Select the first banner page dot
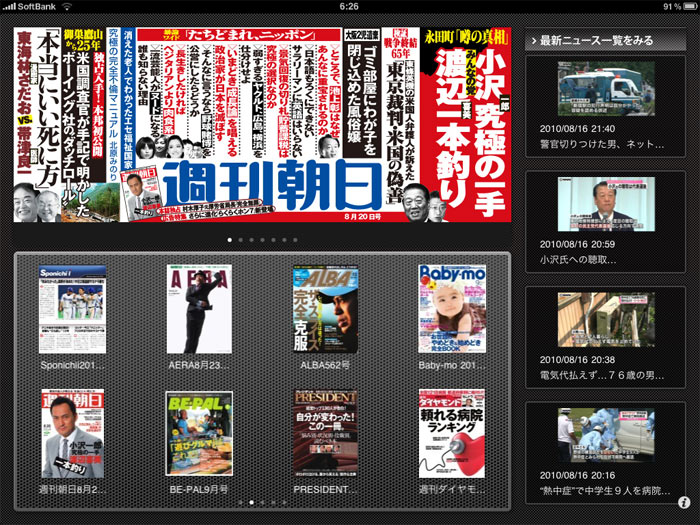 pos(229,240)
